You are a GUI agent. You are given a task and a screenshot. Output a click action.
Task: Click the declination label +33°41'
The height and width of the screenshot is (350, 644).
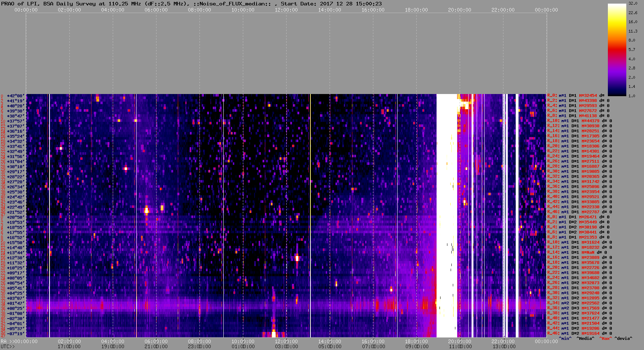[x=16, y=146]
